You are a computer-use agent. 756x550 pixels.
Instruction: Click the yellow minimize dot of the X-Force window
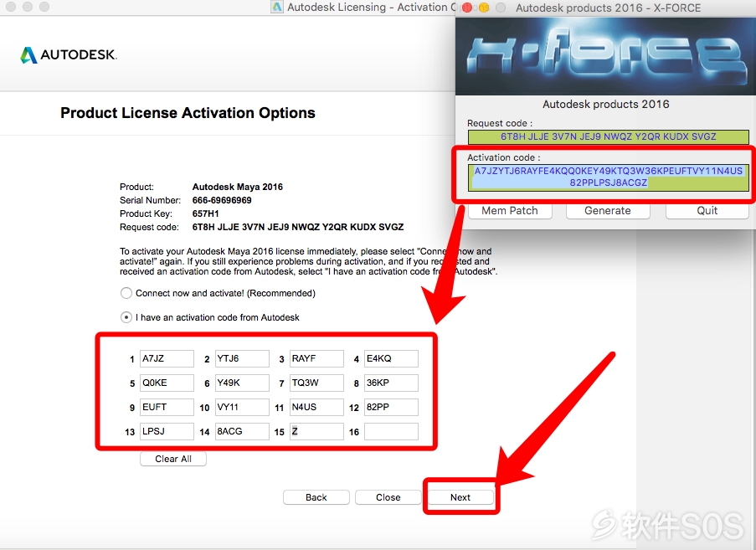[x=484, y=8]
